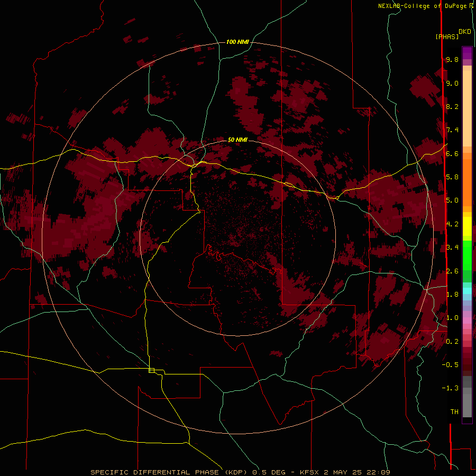476x476 pixels.
Task: Click the -1.3 legend value
Action: pyautogui.click(x=450, y=388)
